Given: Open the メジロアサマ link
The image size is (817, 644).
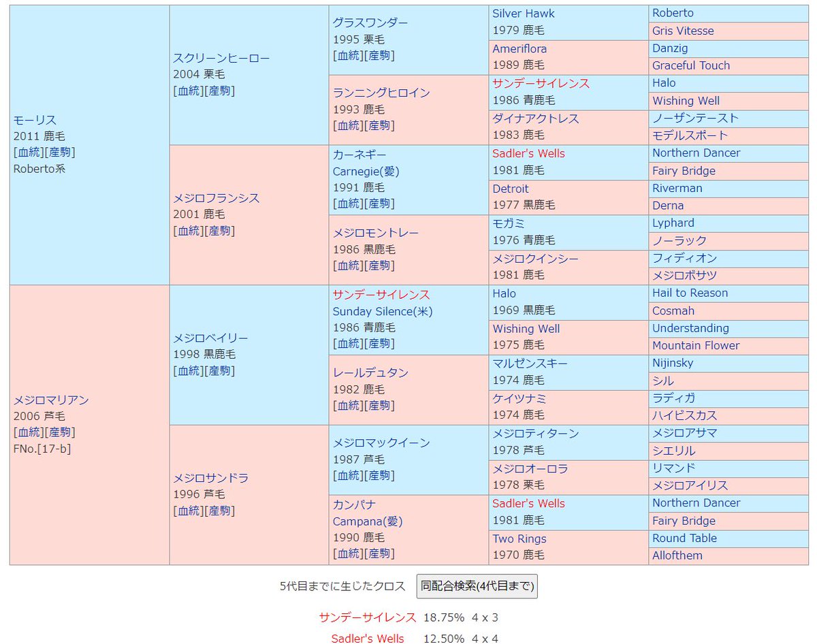Looking at the screenshot, I should pyautogui.click(x=685, y=433).
